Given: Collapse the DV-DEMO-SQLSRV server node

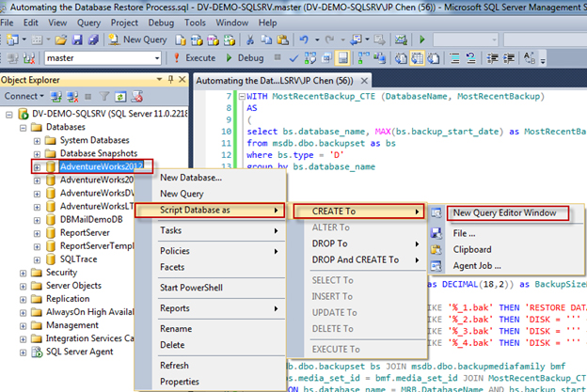Looking at the screenshot, I should coord(9,115).
